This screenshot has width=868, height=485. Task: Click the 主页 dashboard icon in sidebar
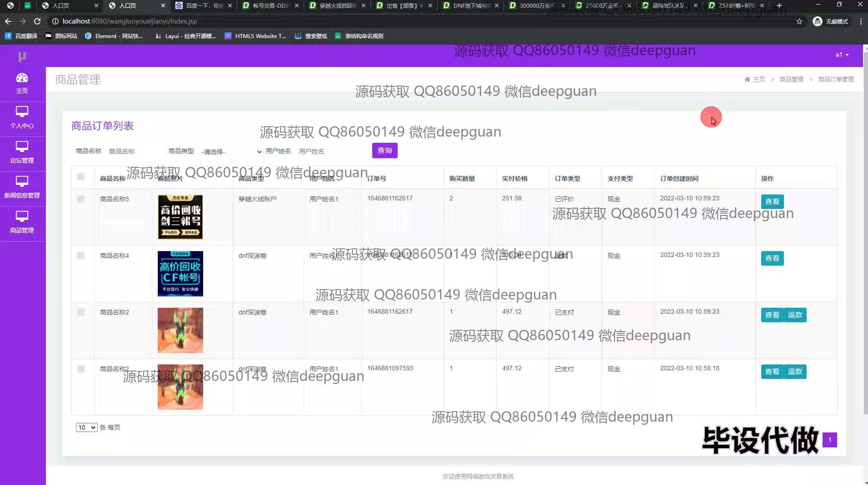point(22,78)
